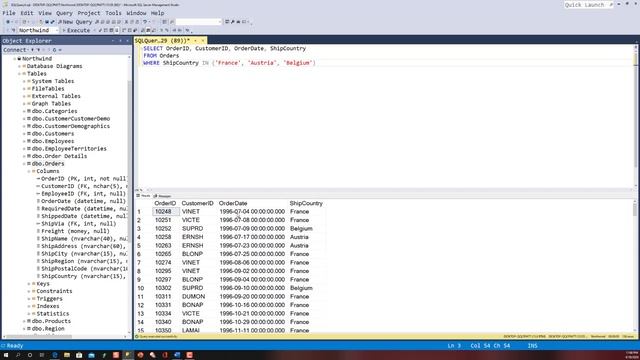Click the SSMS icon on taskbar

pos(128,355)
